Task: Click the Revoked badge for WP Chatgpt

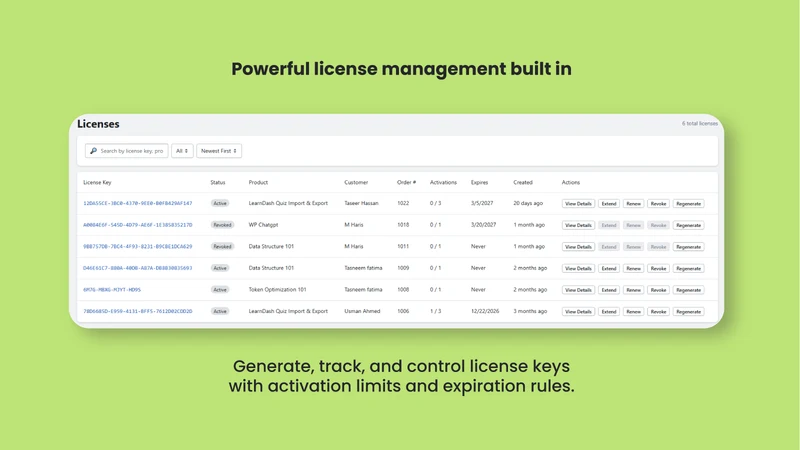Action: [x=222, y=224]
